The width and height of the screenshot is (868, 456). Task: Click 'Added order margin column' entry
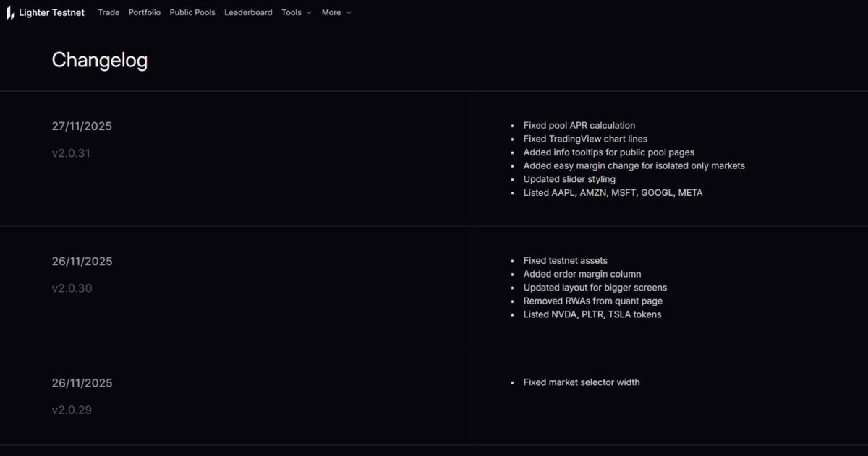point(582,274)
